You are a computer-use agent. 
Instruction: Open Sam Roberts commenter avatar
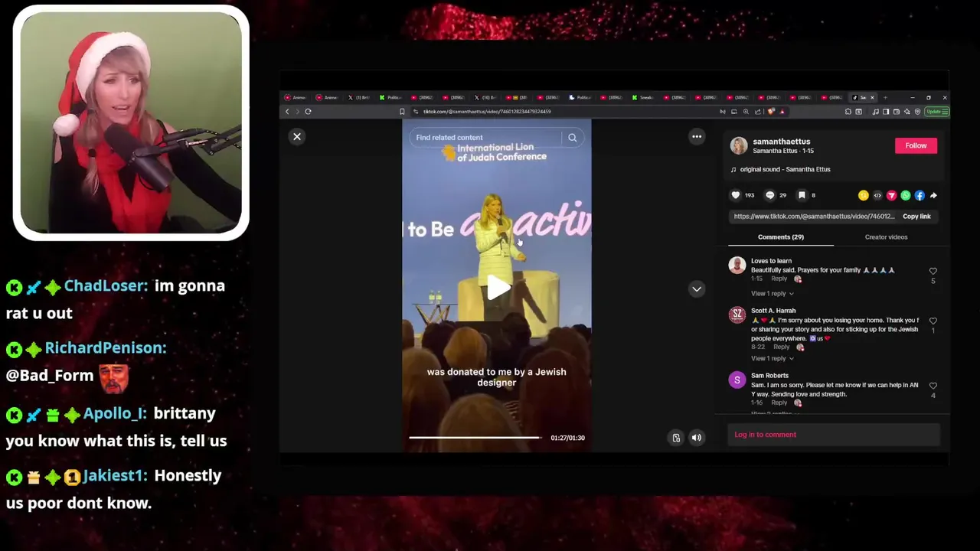coord(737,380)
